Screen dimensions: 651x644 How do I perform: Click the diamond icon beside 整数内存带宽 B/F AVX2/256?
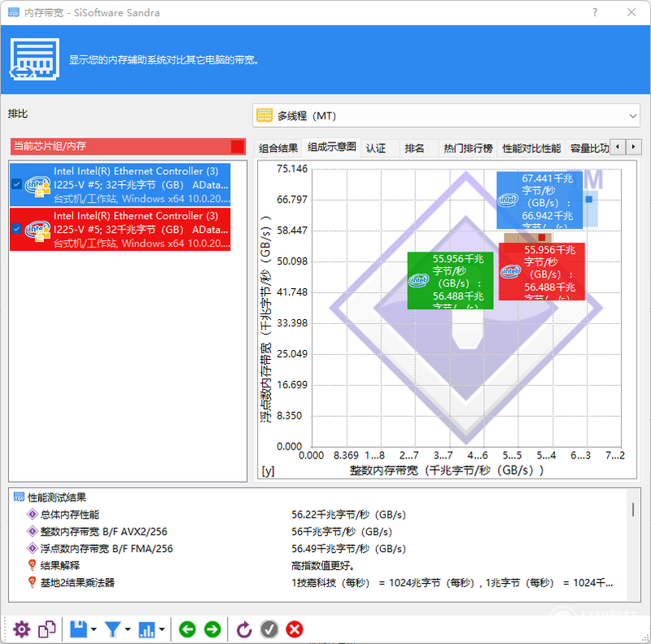(x=32, y=532)
